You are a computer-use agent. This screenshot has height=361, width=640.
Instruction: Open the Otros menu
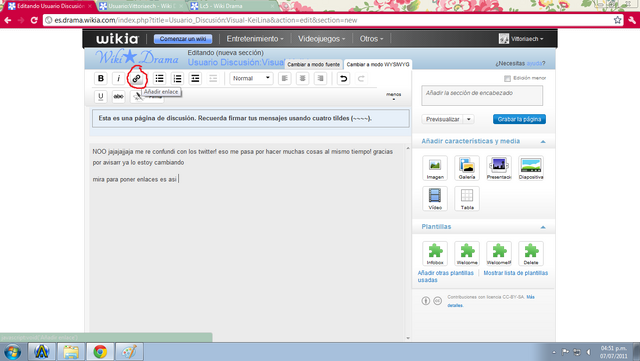point(371,39)
